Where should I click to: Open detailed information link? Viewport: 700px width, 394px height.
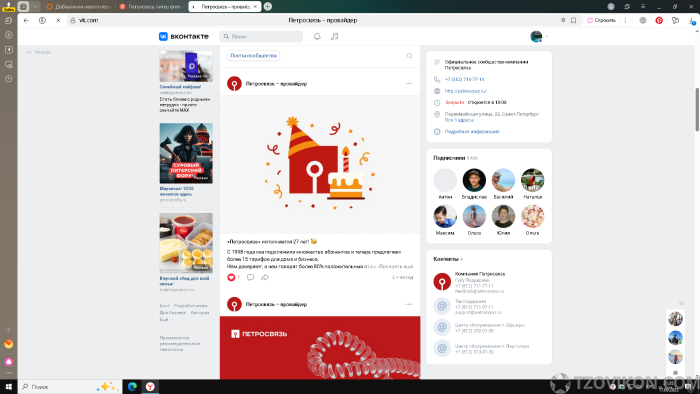tap(472, 132)
